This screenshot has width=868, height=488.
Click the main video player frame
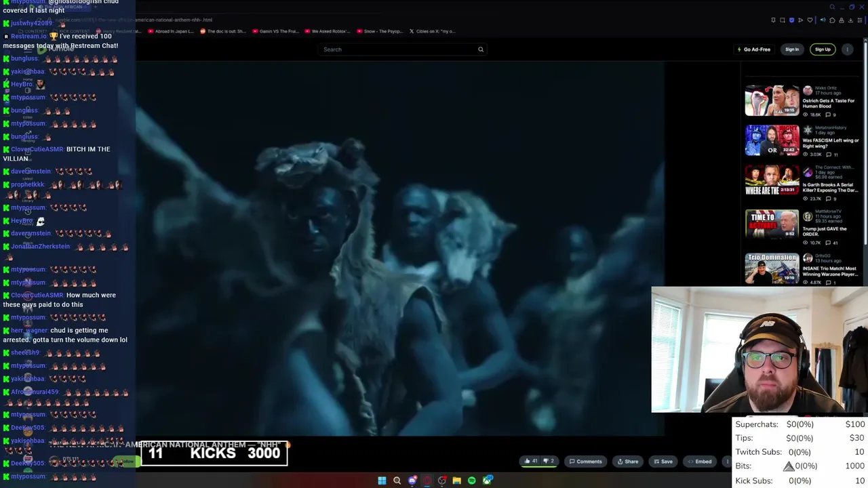tap(400, 248)
